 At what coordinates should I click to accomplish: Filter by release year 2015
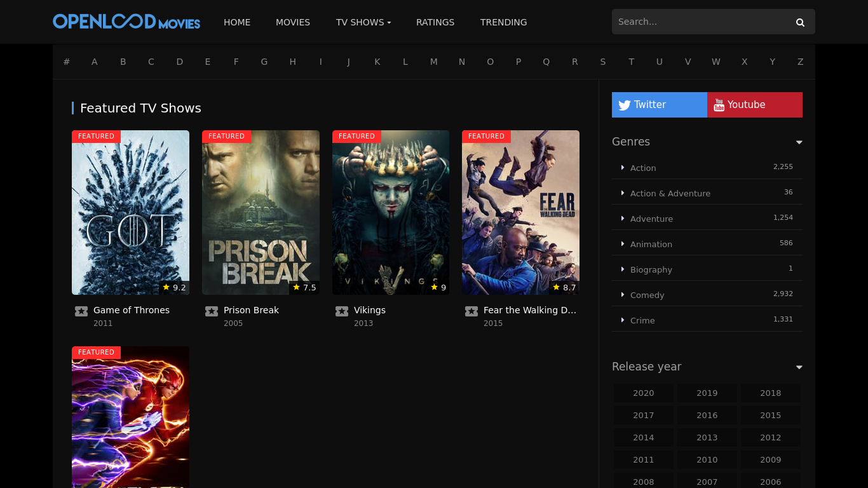[x=770, y=416]
